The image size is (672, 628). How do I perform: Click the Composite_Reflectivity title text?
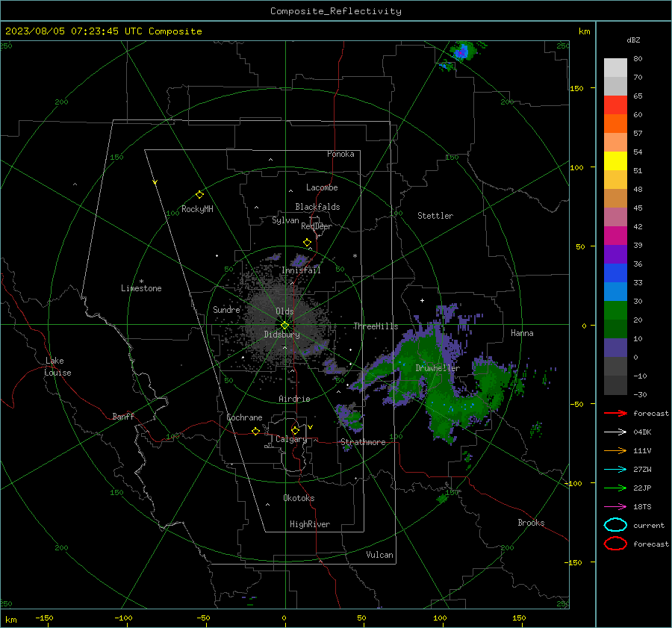[336, 11]
